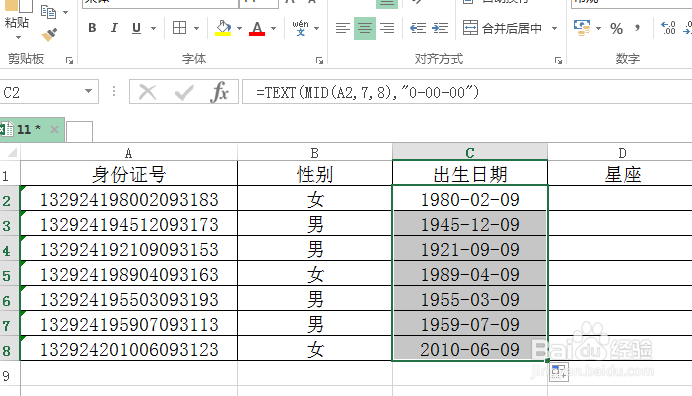Toggle italic formatting
The width and height of the screenshot is (692, 396).
pos(114,28)
